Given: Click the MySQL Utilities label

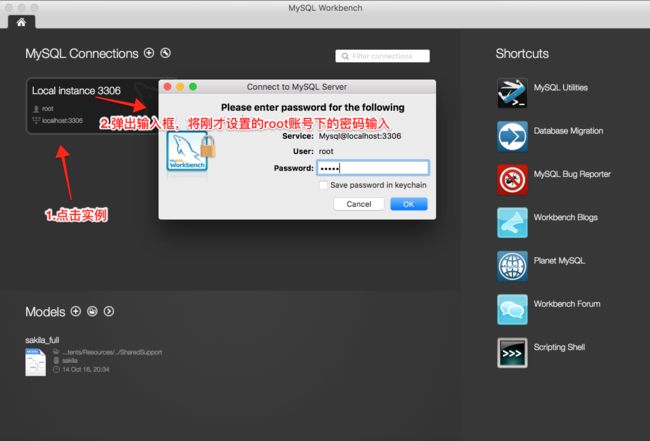Looking at the screenshot, I should tap(560, 87).
